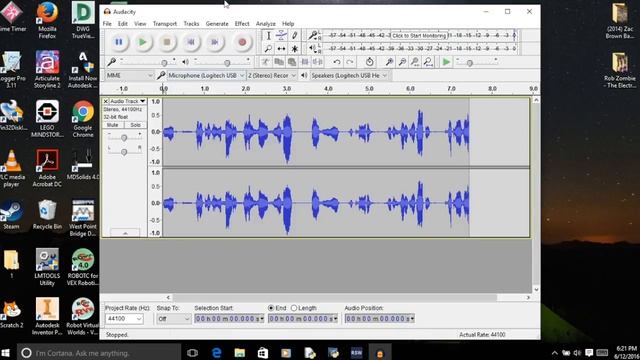
Task: Open the Google Chrome desktop shortcut
Action: pos(83,119)
